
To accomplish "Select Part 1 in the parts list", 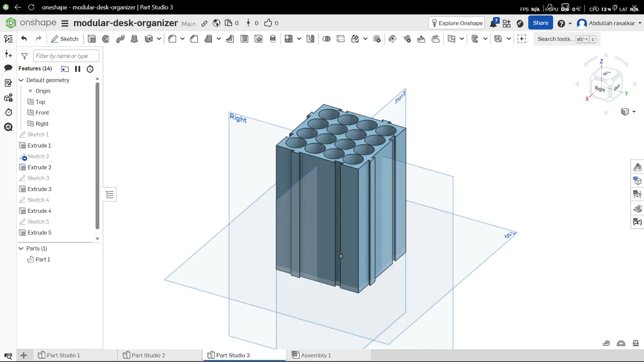I will [43, 259].
